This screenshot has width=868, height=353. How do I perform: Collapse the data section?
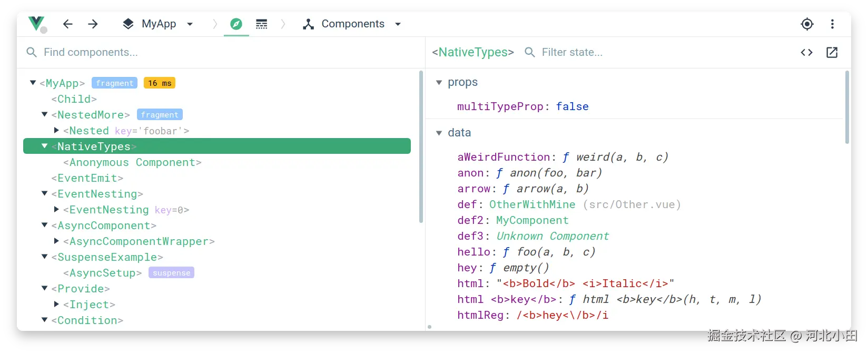(x=439, y=133)
